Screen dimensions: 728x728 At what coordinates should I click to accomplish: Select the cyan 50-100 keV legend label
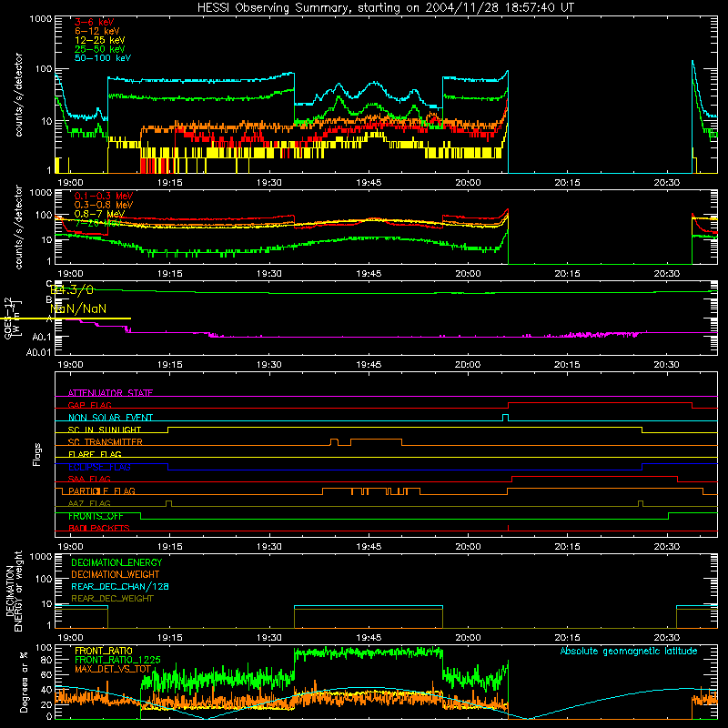(x=102, y=58)
